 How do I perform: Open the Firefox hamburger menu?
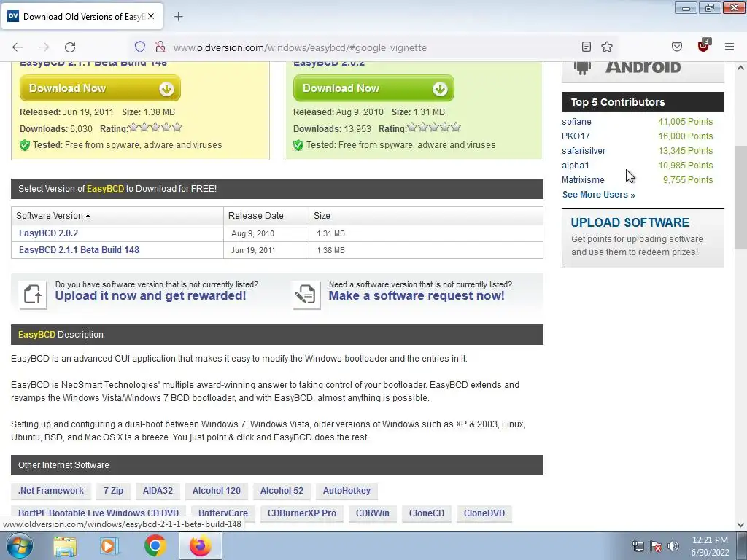click(x=729, y=47)
